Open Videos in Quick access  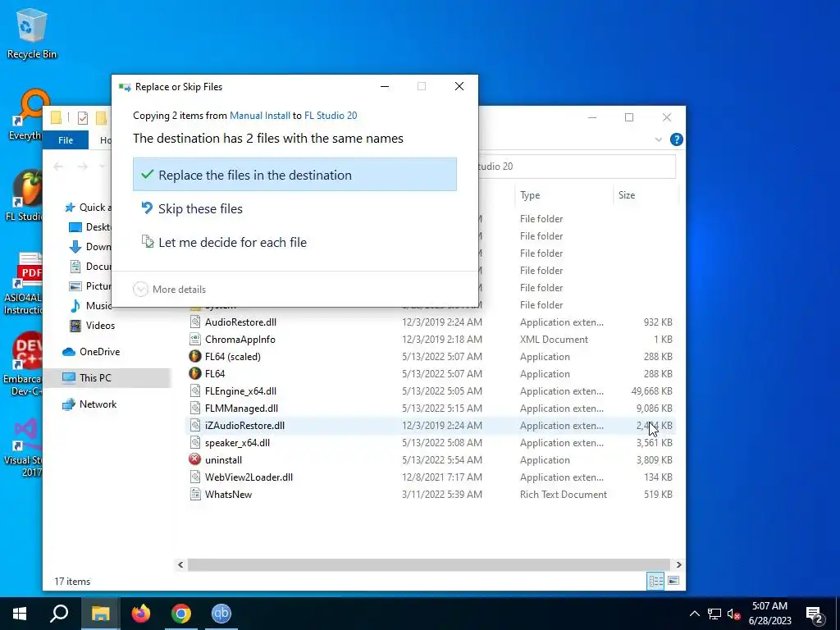click(100, 325)
